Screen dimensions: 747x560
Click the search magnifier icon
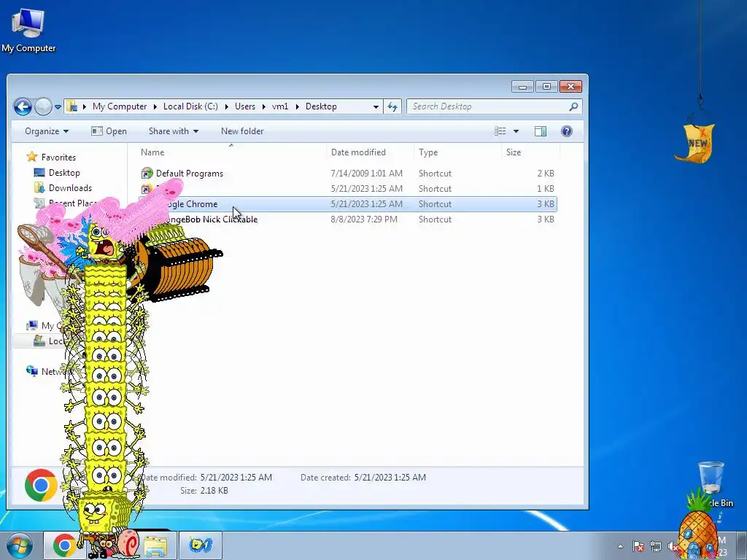pos(573,106)
